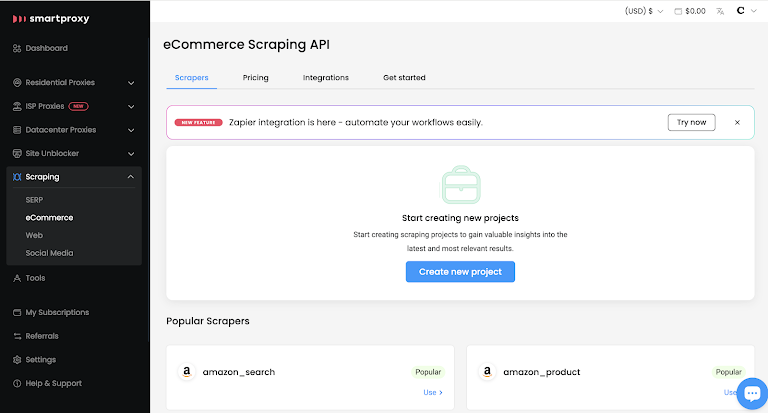Dismiss the Zapier integration banner
The height and width of the screenshot is (413, 768).
tap(737, 122)
